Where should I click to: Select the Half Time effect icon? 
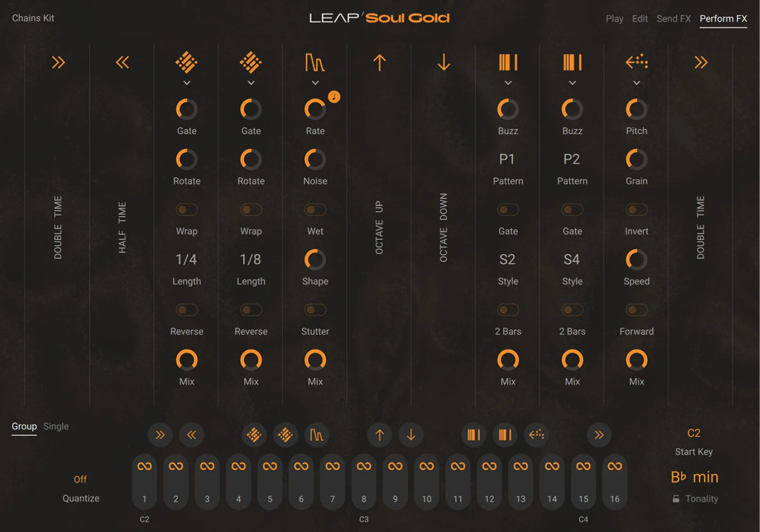coord(122,62)
